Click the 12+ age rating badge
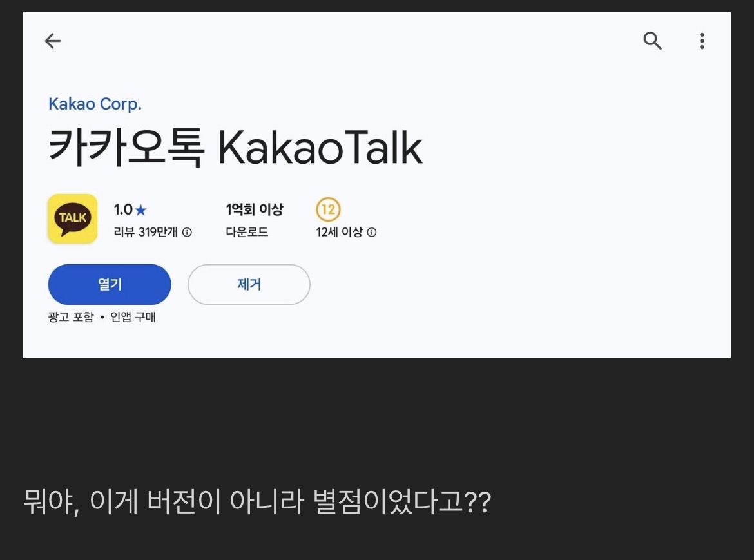The width and height of the screenshot is (754, 560). pos(327,210)
